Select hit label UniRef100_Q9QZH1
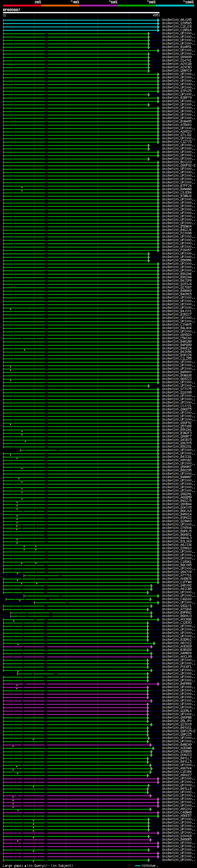This screenshot has height=868, width=197. [177, 494]
